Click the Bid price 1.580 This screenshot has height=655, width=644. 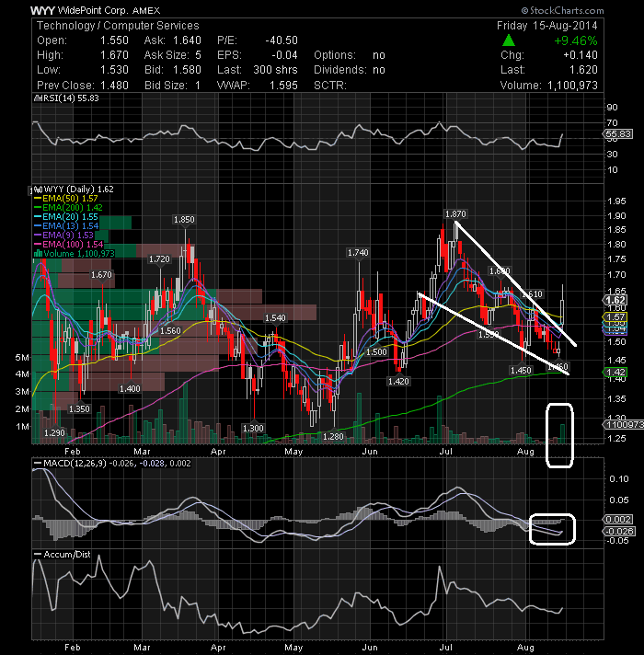(x=187, y=70)
